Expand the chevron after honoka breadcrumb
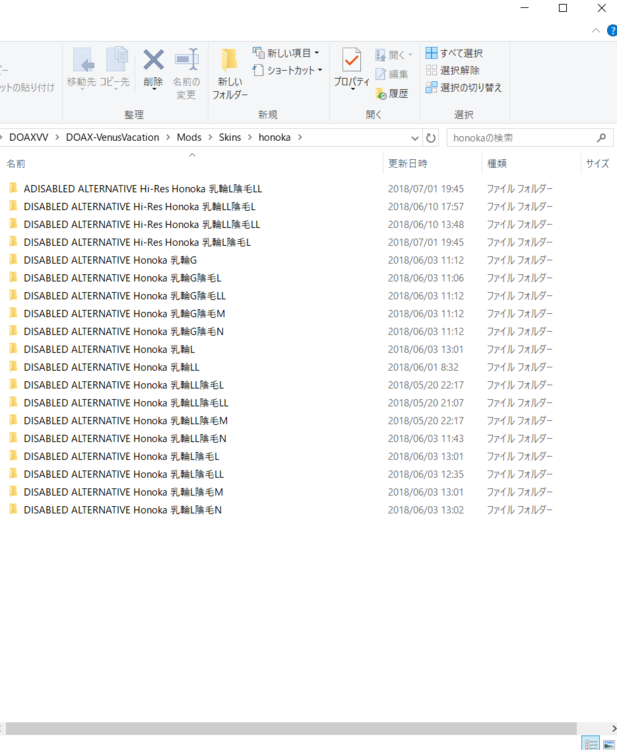 (x=300, y=137)
